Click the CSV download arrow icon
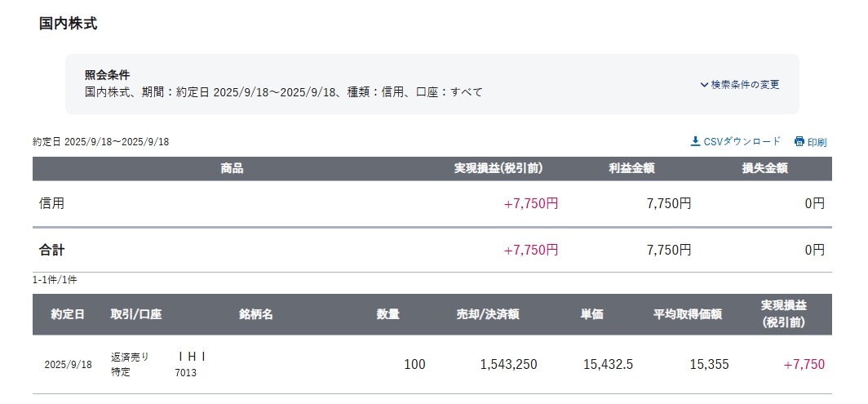The width and height of the screenshot is (868, 404). 695,141
